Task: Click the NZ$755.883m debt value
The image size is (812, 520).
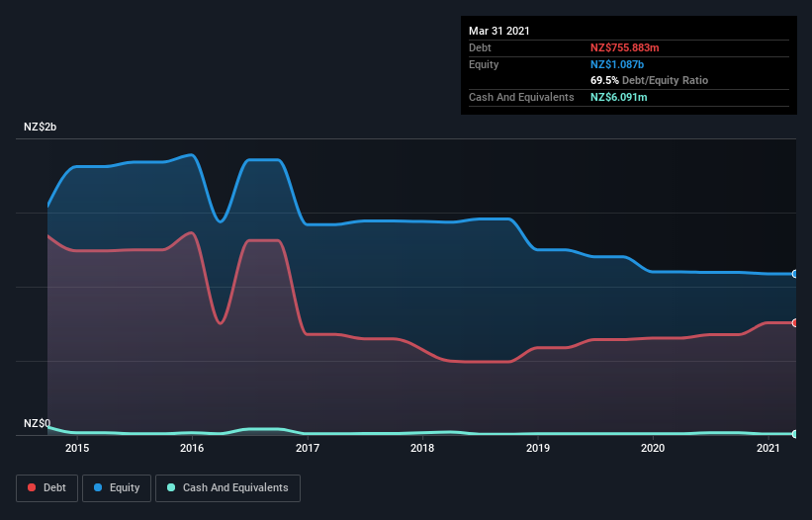Action: click(624, 47)
